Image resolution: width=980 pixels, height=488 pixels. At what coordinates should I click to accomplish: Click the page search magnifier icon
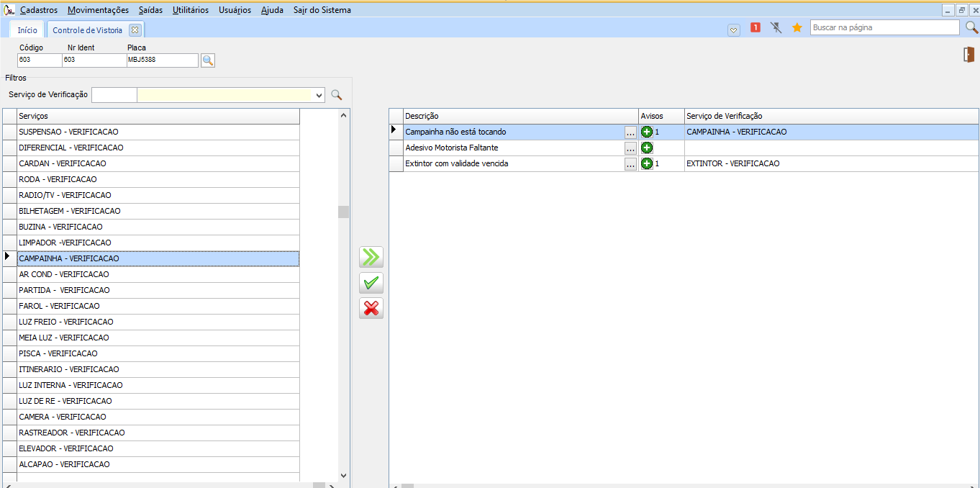[971, 27]
